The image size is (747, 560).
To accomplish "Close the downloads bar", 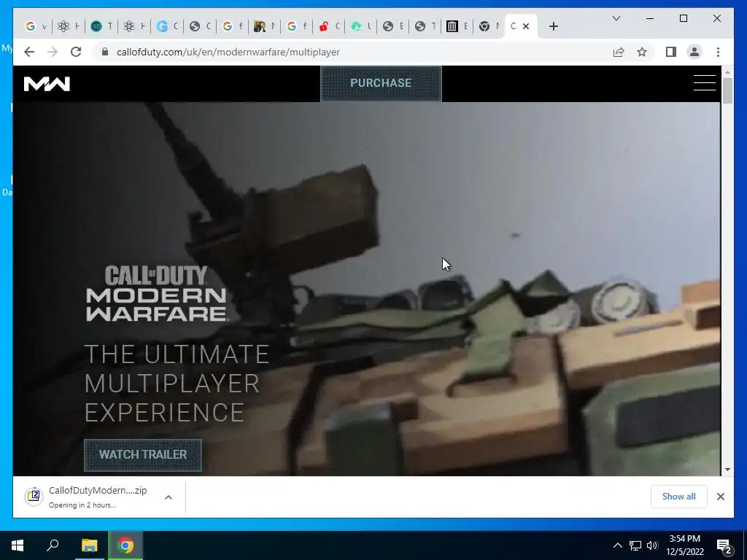I will coord(720,497).
